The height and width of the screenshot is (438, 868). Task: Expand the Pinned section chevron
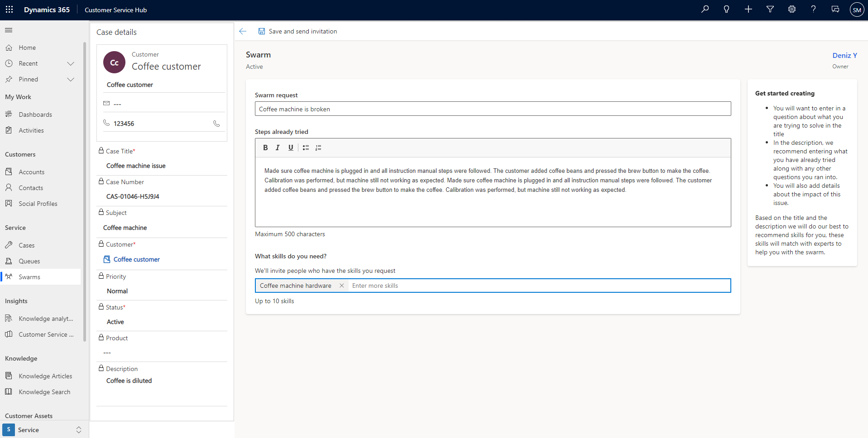click(71, 79)
